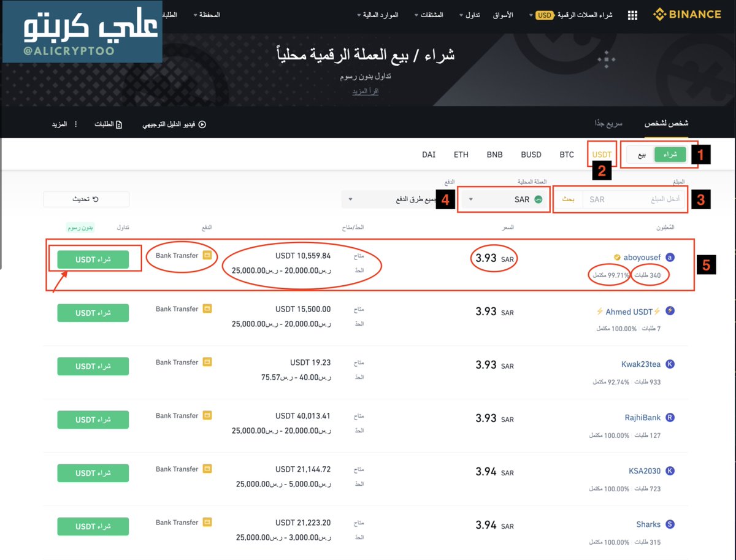Click the green SAR currency icon

[x=539, y=199]
